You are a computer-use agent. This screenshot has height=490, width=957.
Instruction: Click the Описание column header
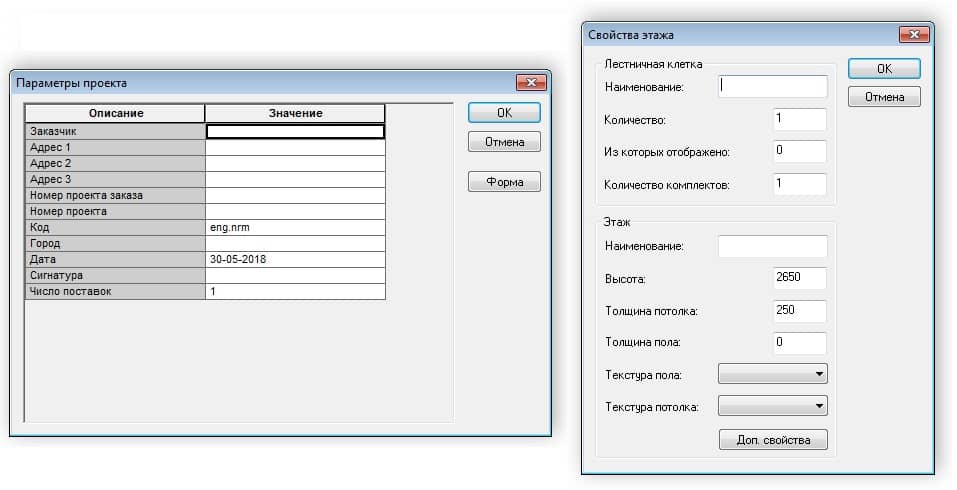tap(115, 113)
